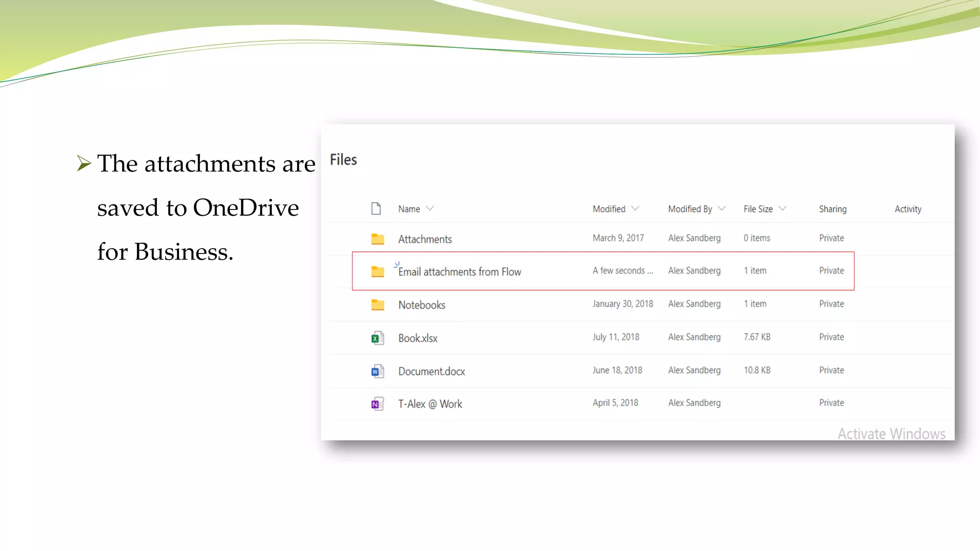The height and width of the screenshot is (551, 980).
Task: Click Private sharing for Email attachments row
Action: 831,271
